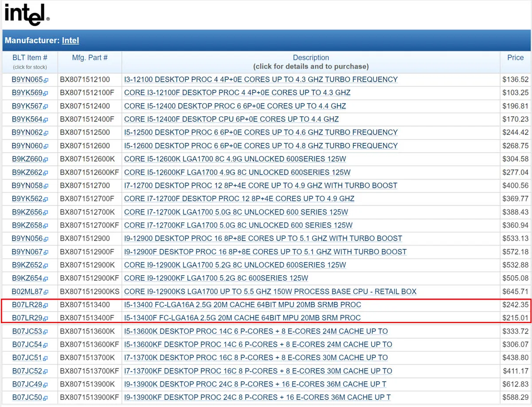Viewport: 532px width, 407px height.
Task: Open I5-12500 DESKTOP PROC description link
Action: [261, 132]
